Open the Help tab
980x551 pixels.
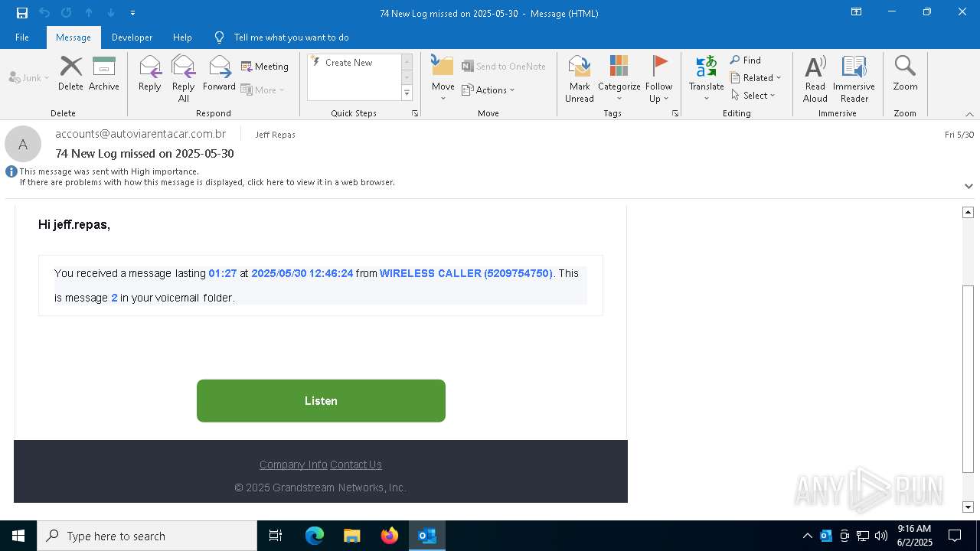click(182, 37)
